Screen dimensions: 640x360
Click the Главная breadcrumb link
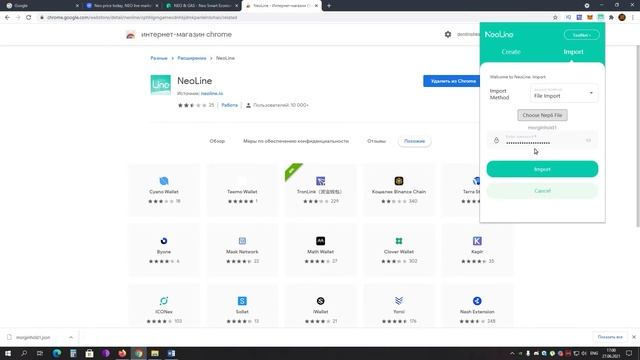[159, 58]
